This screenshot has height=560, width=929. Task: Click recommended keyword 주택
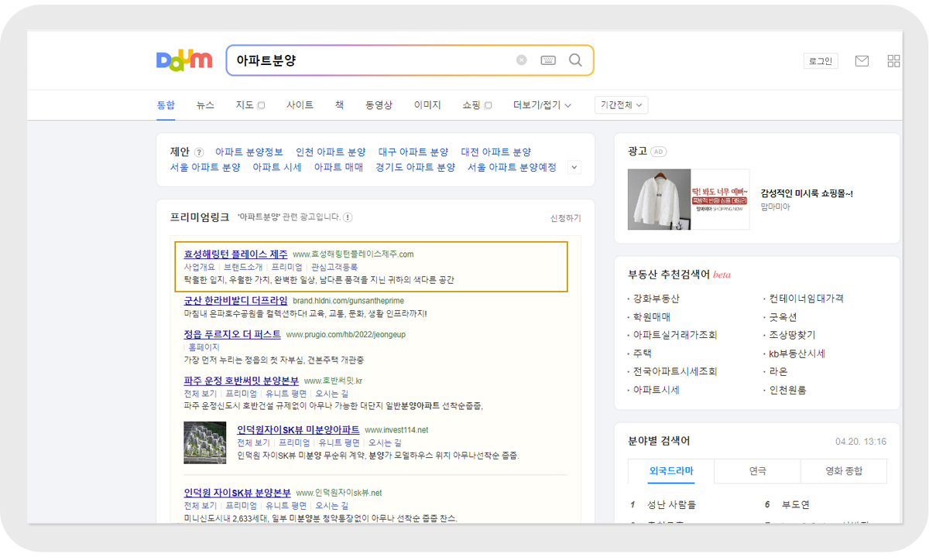click(643, 353)
